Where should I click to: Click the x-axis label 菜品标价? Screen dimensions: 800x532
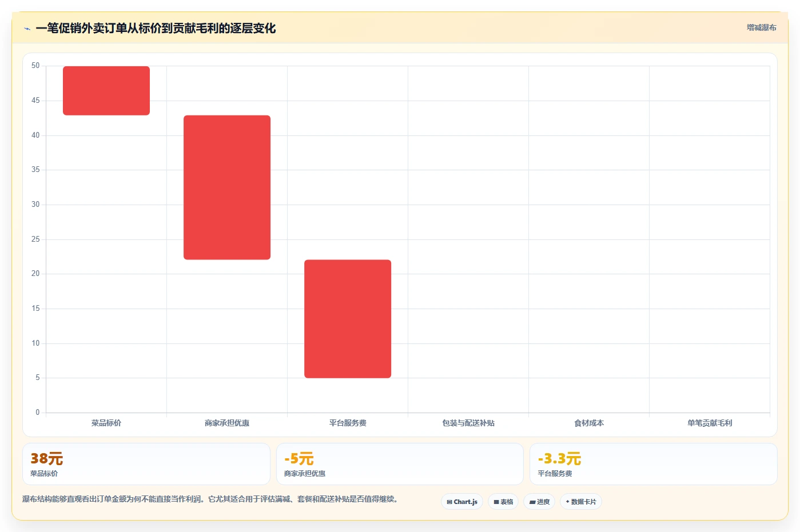106,423
